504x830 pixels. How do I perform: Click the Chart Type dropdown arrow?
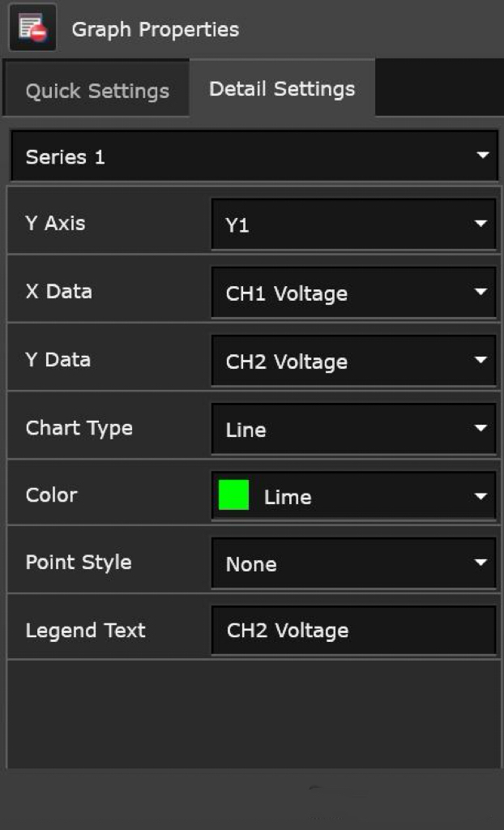(481, 428)
